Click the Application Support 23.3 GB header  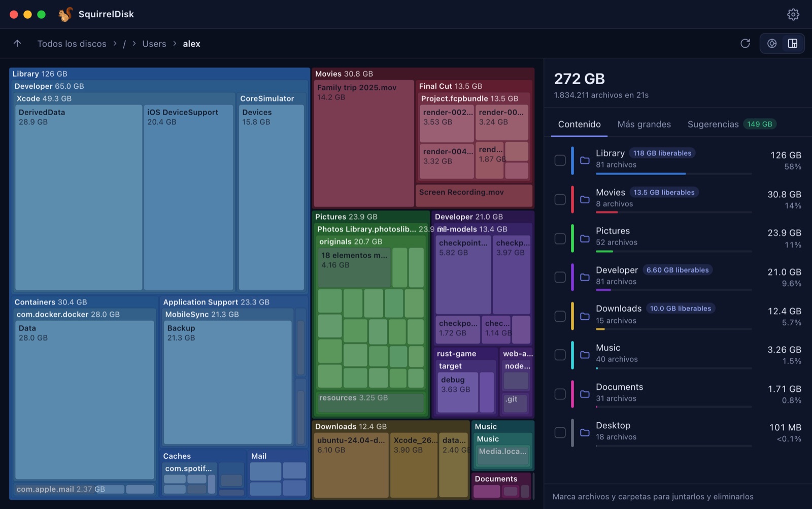tap(216, 302)
